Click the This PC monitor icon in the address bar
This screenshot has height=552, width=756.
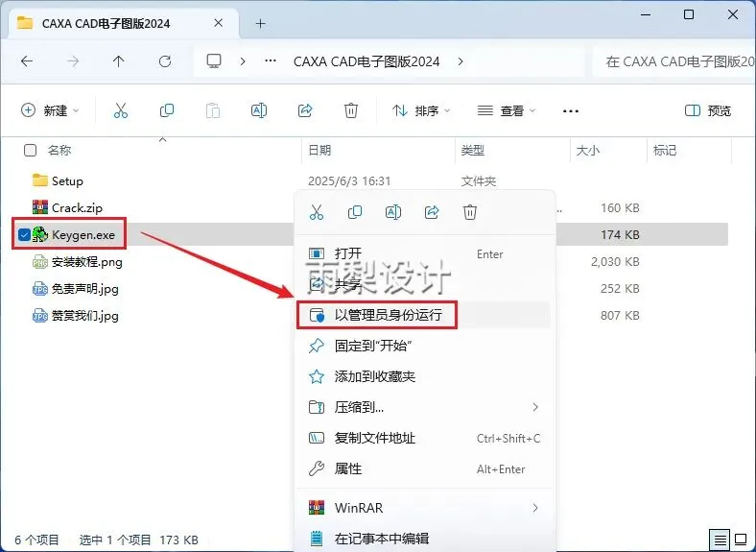(x=214, y=61)
